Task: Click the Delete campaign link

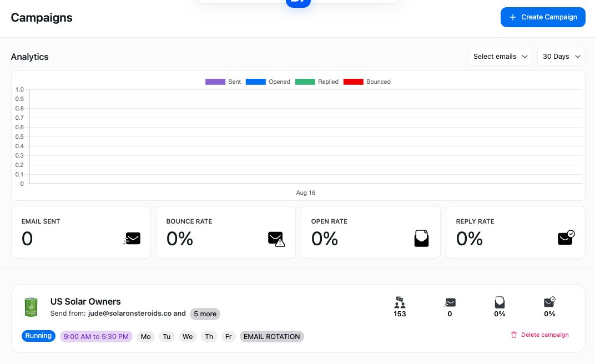Action: point(544,335)
